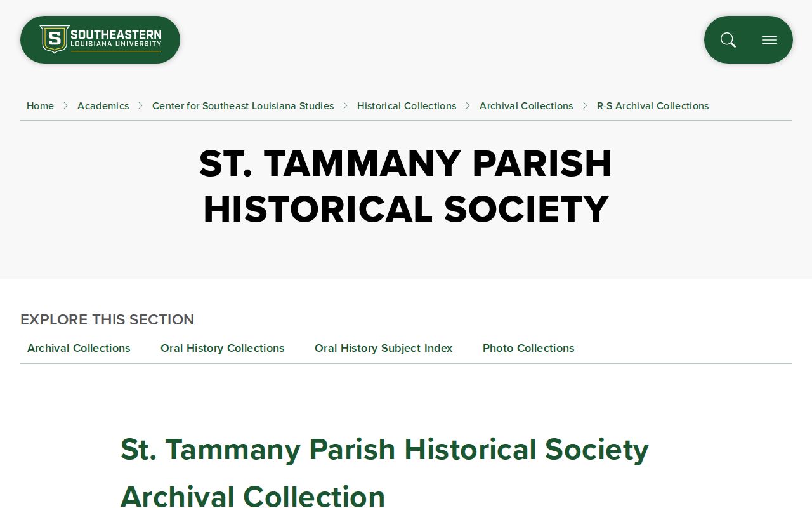
Task: Navigate to Historical Collections breadcrumb
Action: [407, 106]
